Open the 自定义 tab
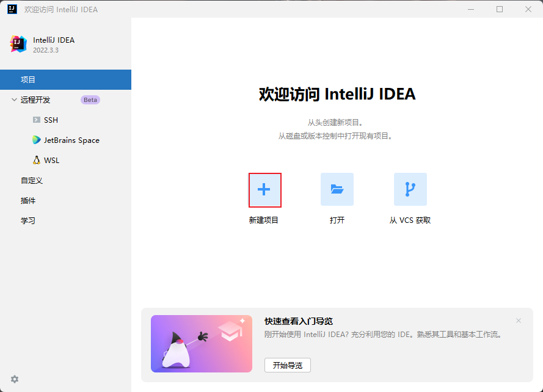The image size is (543, 392). [65, 180]
